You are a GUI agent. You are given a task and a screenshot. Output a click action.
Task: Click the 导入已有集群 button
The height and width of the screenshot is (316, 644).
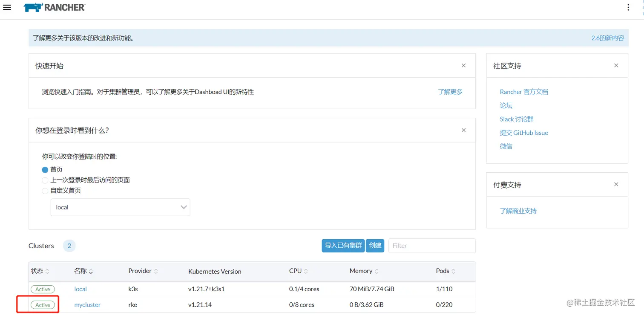point(343,246)
